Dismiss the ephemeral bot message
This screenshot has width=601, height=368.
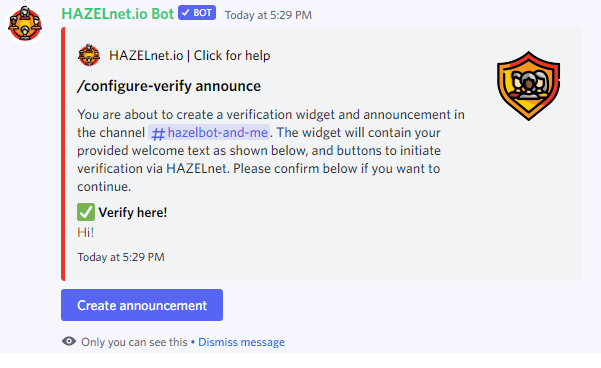pos(241,342)
